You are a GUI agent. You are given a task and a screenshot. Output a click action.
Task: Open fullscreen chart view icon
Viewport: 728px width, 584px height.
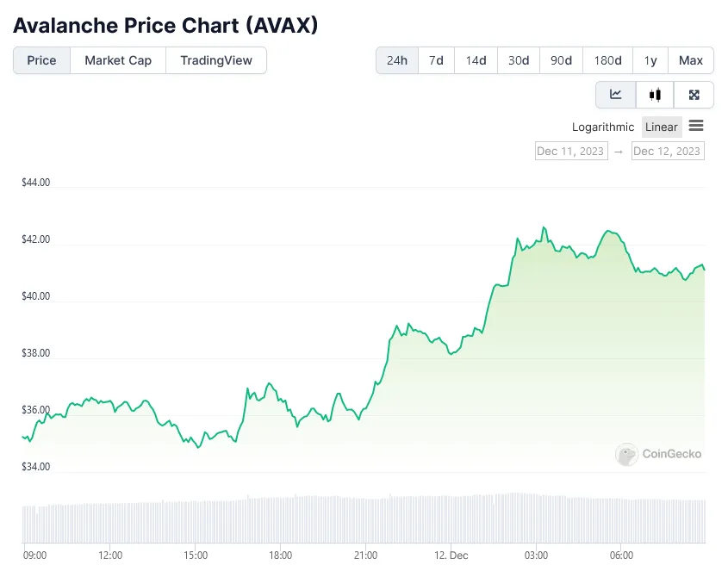point(694,95)
